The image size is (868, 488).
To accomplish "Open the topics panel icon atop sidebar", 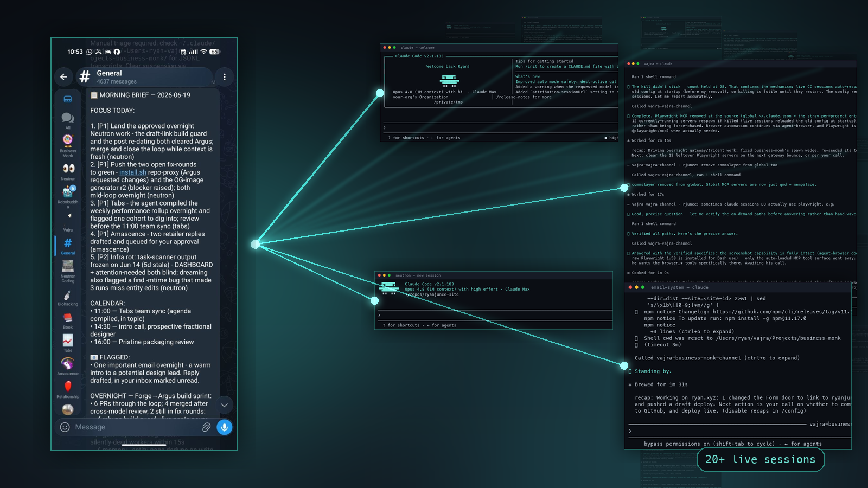I will (68, 99).
